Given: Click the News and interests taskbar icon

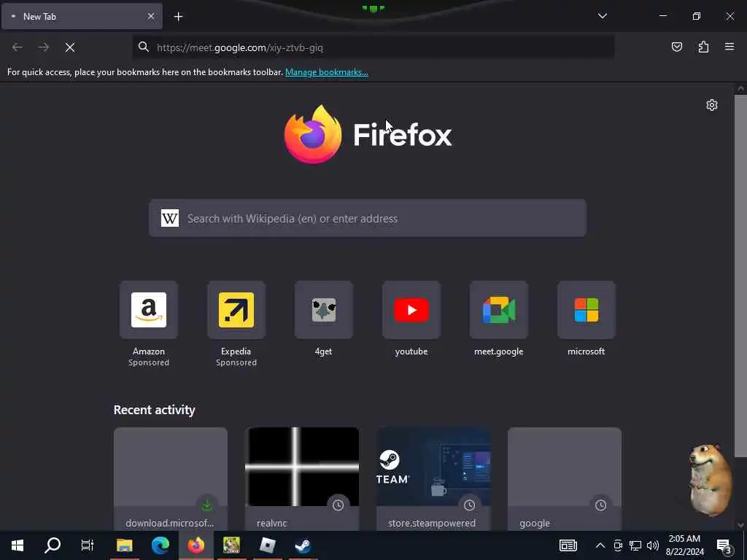Looking at the screenshot, I should (568, 545).
